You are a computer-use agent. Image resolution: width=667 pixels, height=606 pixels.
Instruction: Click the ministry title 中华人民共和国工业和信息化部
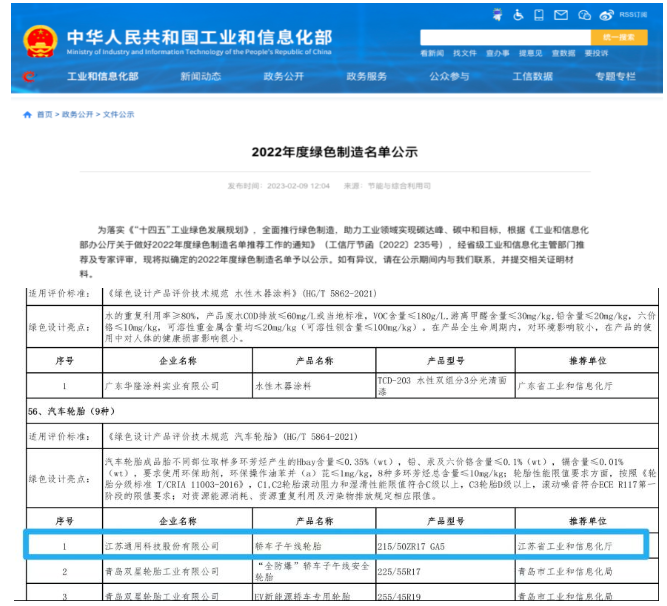point(200,37)
